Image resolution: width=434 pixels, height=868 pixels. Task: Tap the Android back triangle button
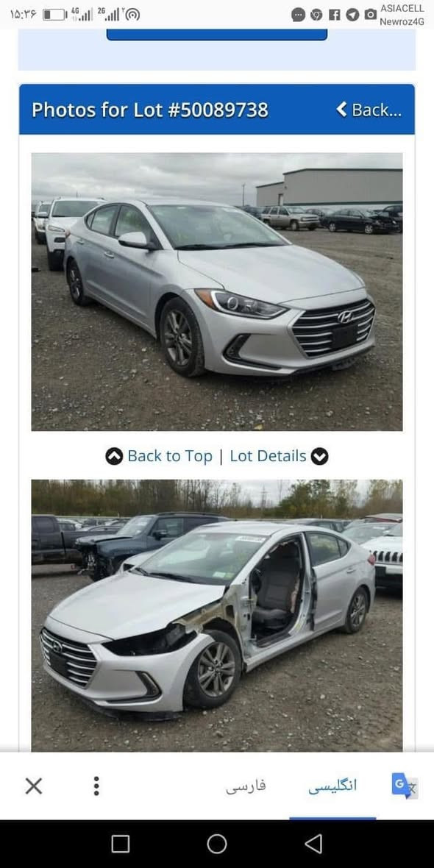point(313,844)
